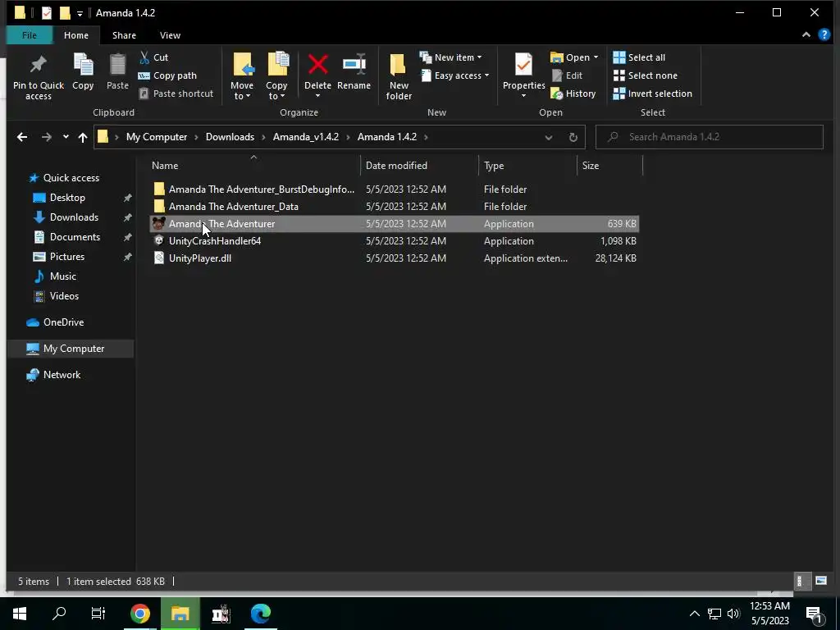Delete the selected item with red X
Viewport: 840px width, 630px height.
click(317, 65)
